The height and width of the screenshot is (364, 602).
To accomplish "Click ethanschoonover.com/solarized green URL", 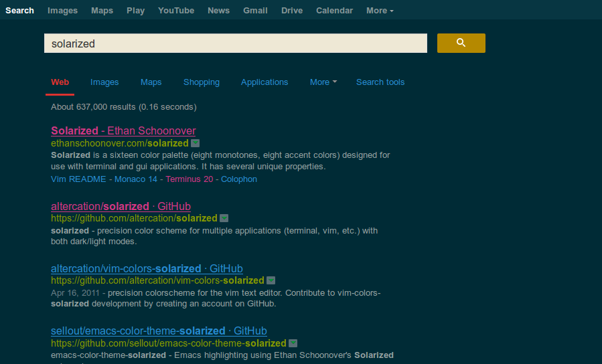I will (120, 143).
